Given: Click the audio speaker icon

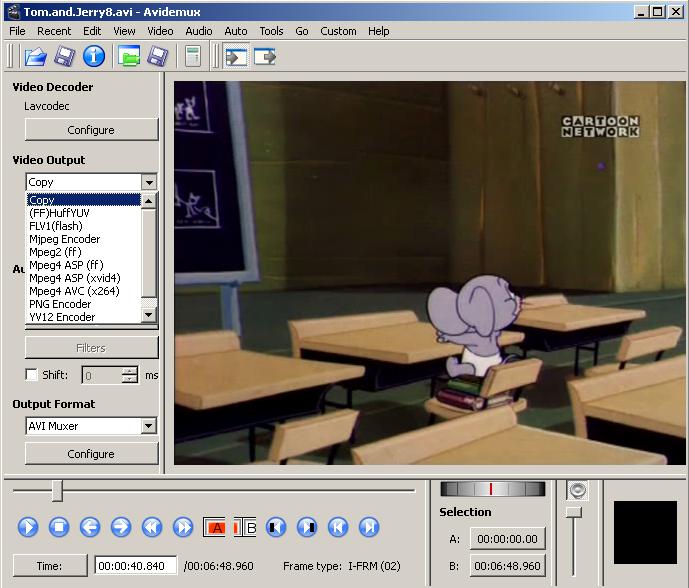Looking at the screenshot, I should pos(577,490).
